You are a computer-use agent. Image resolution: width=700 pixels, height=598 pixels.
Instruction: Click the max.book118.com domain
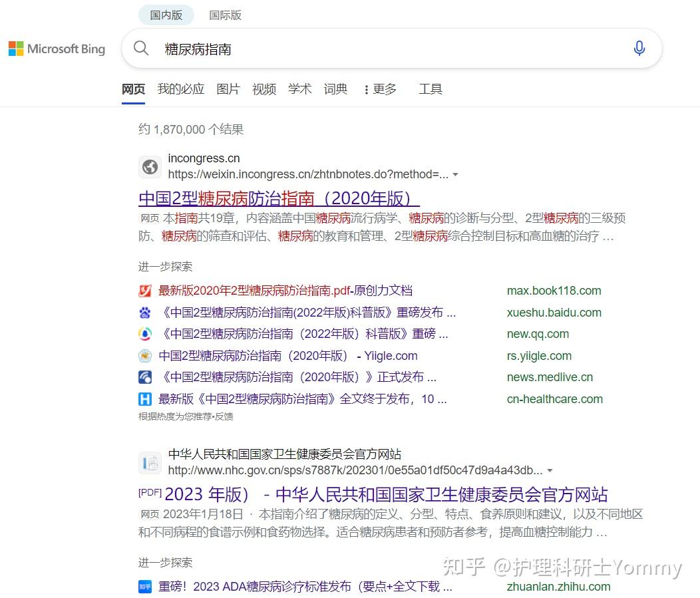click(554, 291)
